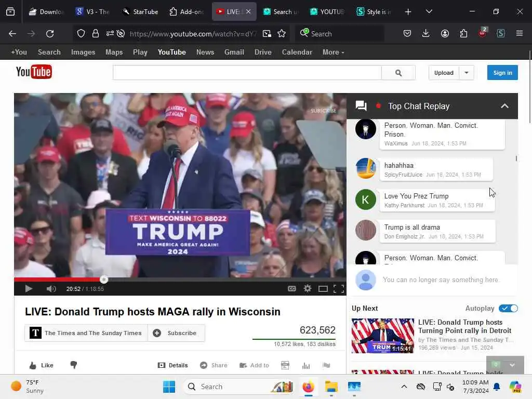Open Maps in the Google bar
Screen dimensions: 532x399
tap(114, 52)
